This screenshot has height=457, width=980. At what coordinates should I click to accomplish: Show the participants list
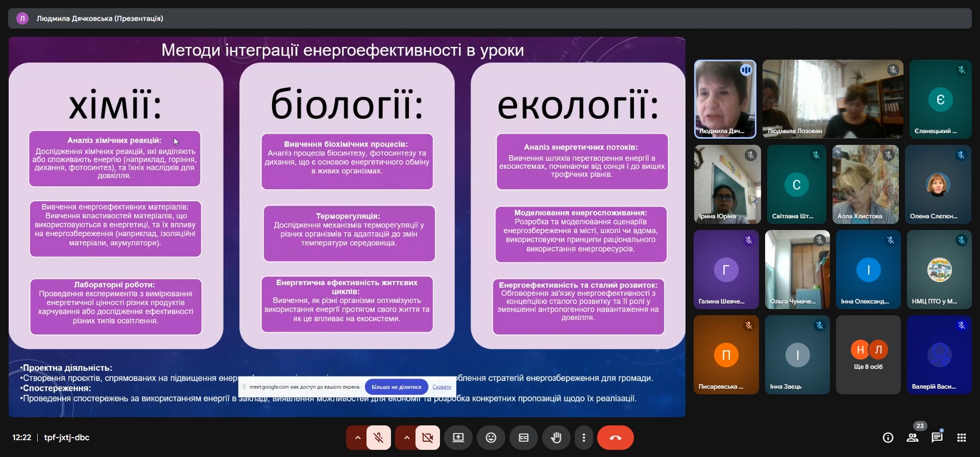coord(913,438)
